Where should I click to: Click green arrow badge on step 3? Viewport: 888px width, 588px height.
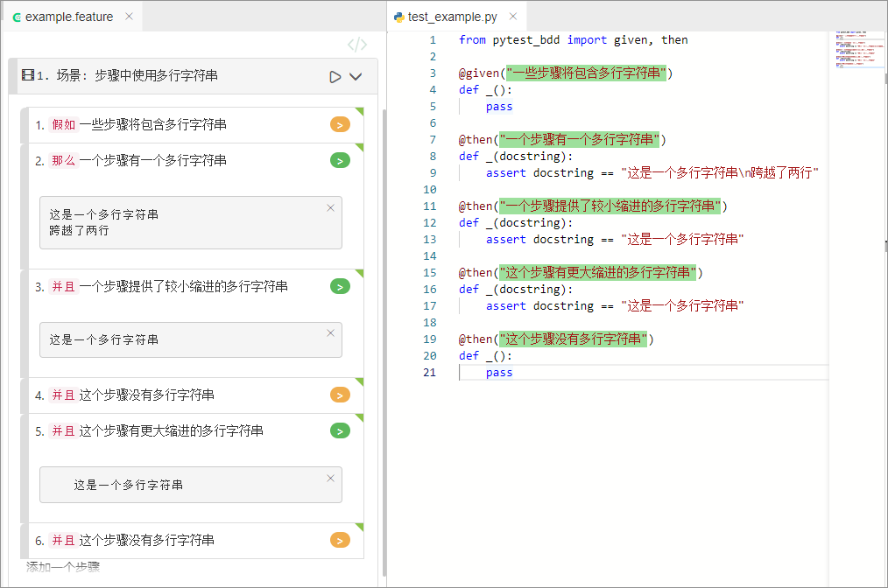(340, 287)
